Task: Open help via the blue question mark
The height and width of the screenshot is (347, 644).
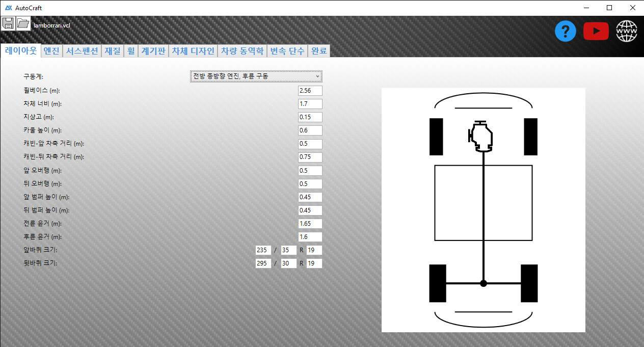Action: (565, 32)
